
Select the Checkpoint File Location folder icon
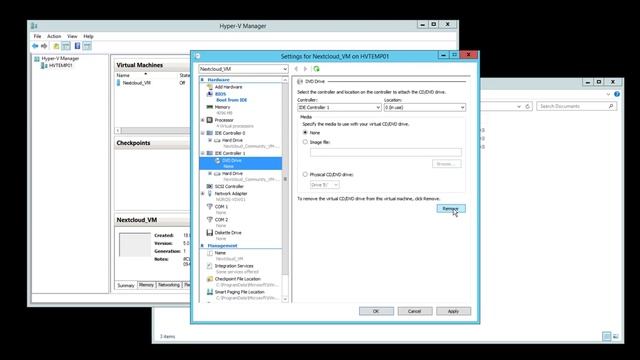(210, 279)
